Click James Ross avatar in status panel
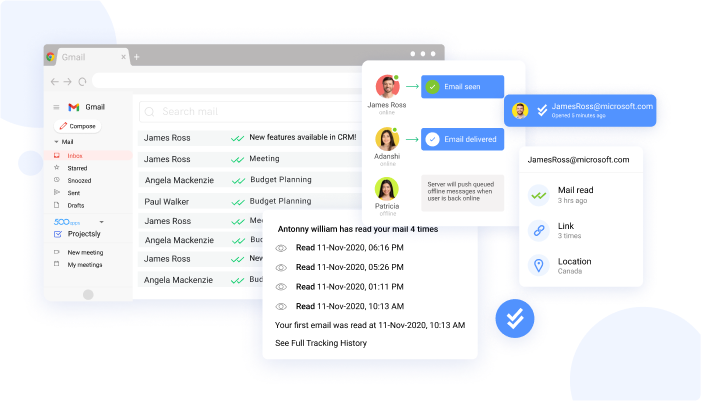 [387, 86]
